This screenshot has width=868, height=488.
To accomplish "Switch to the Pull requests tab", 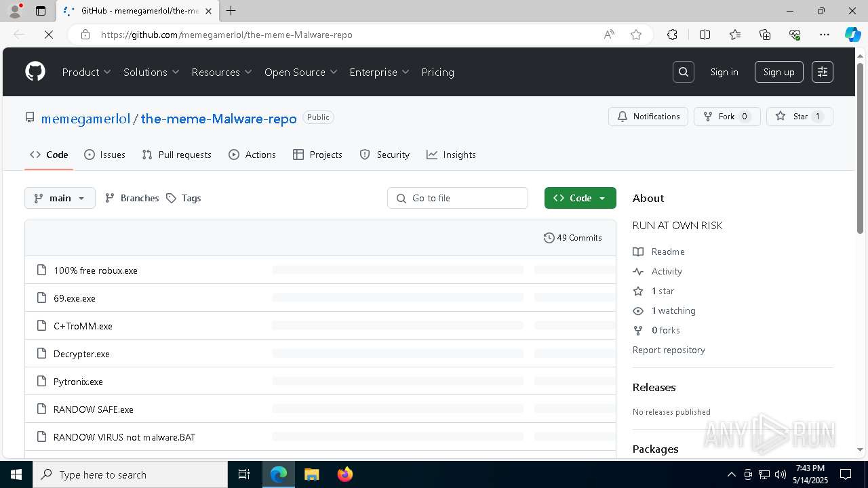I will click(176, 155).
